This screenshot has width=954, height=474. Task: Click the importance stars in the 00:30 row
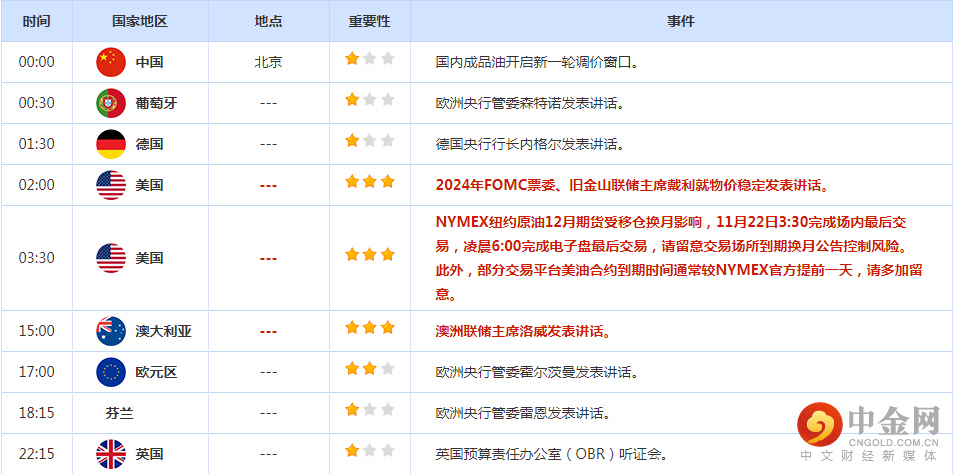tap(370, 100)
